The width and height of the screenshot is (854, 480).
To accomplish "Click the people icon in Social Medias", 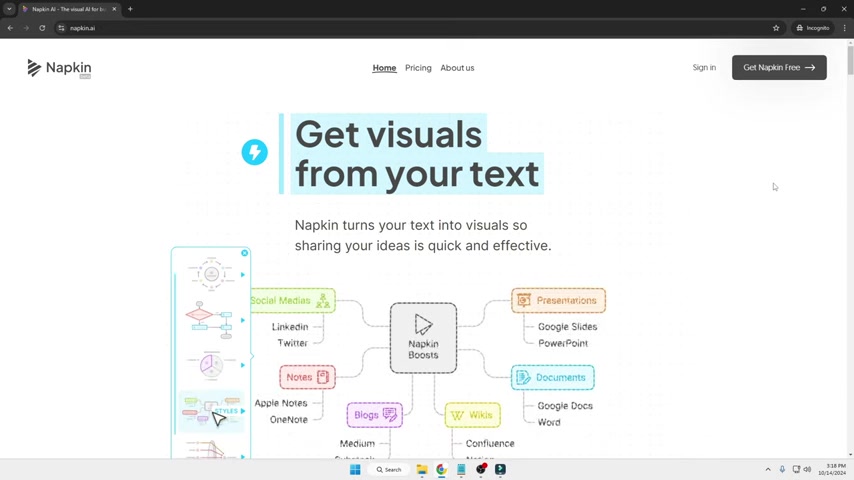I will point(323,300).
